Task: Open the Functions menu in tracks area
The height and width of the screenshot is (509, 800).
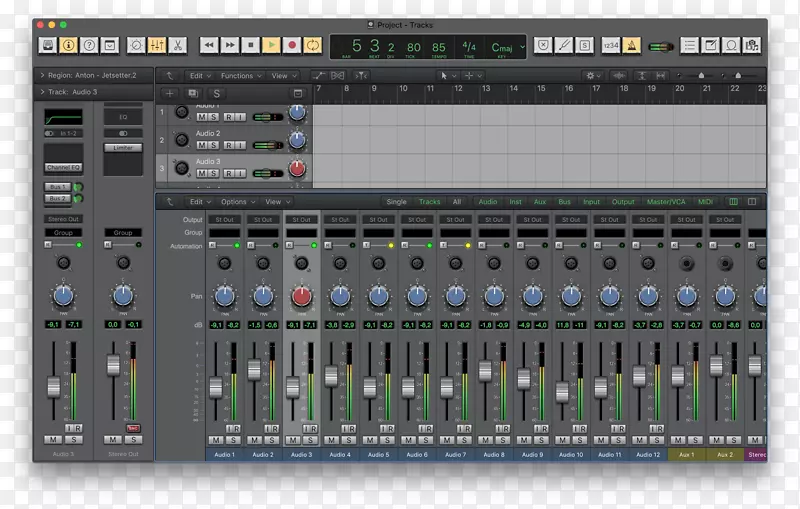Action: (x=238, y=76)
